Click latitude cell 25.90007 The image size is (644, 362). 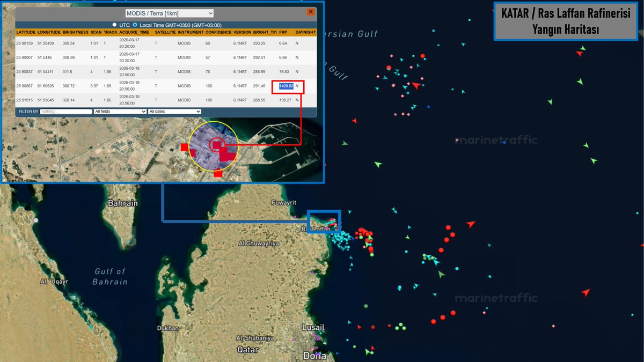25,57
